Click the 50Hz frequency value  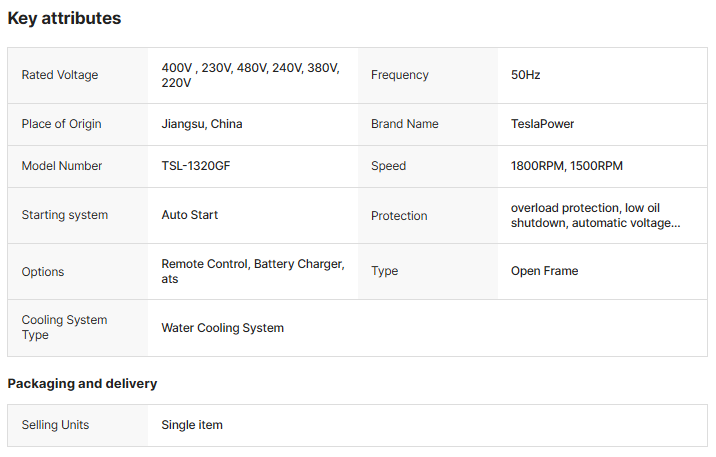(x=525, y=75)
